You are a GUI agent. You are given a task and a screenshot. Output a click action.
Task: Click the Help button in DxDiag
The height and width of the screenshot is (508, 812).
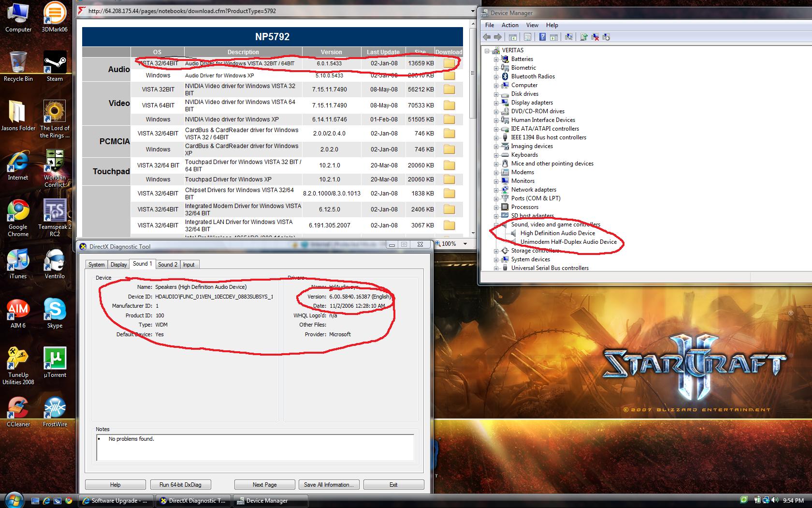click(116, 485)
